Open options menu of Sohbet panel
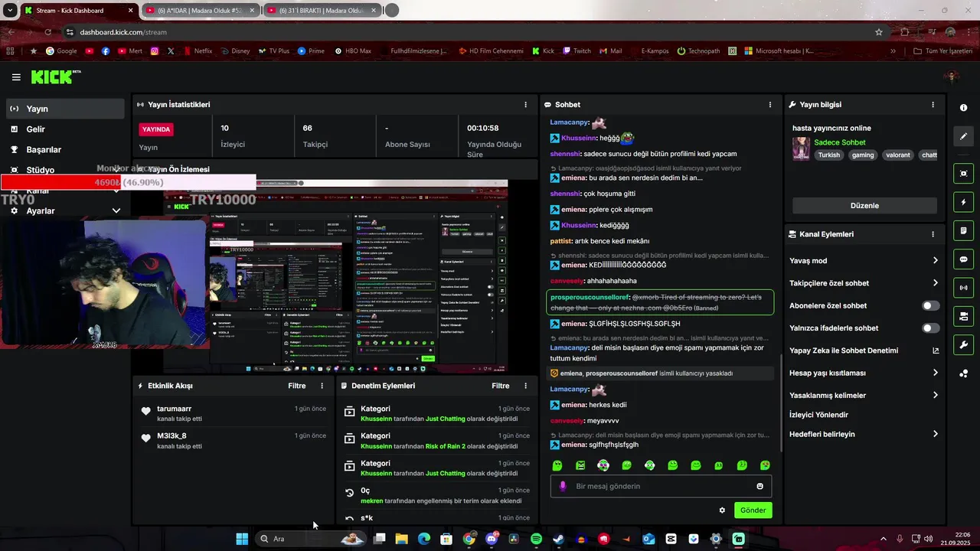The image size is (980, 551). [770, 105]
